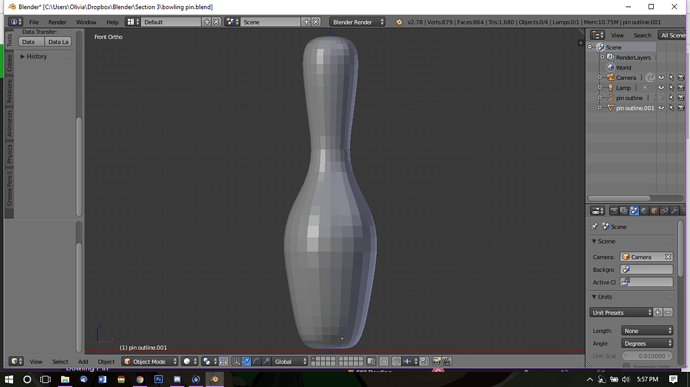Add a unit preset with plus
Viewport: 690px width, 387px height.
(x=658, y=312)
